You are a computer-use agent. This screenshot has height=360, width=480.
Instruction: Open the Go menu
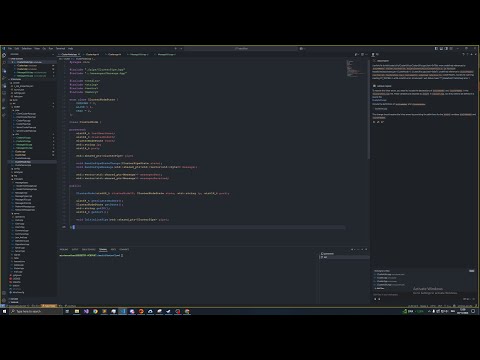pos(44,49)
